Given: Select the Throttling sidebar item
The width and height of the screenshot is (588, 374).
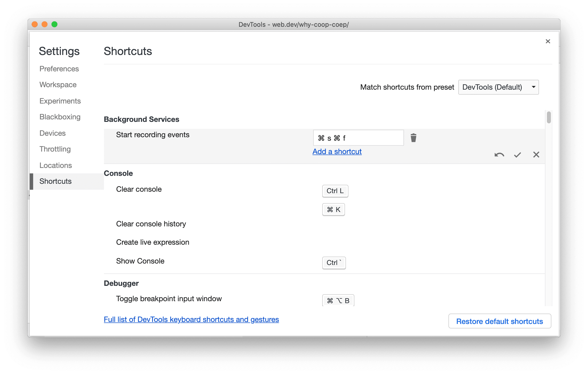Looking at the screenshot, I should coord(54,149).
